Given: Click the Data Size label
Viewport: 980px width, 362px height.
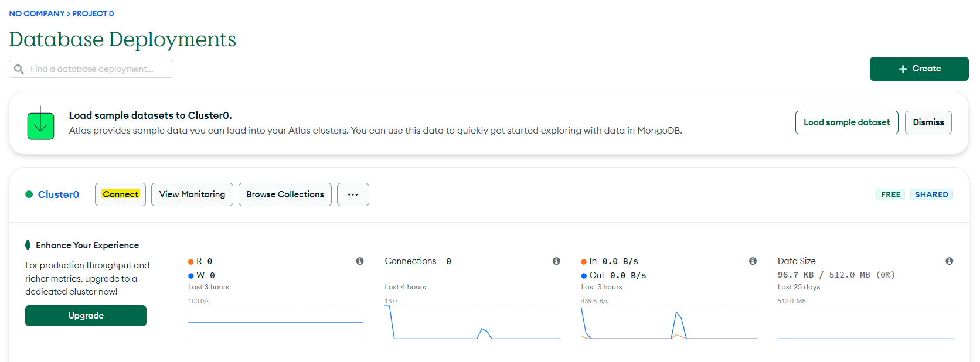Looking at the screenshot, I should tap(797, 261).
